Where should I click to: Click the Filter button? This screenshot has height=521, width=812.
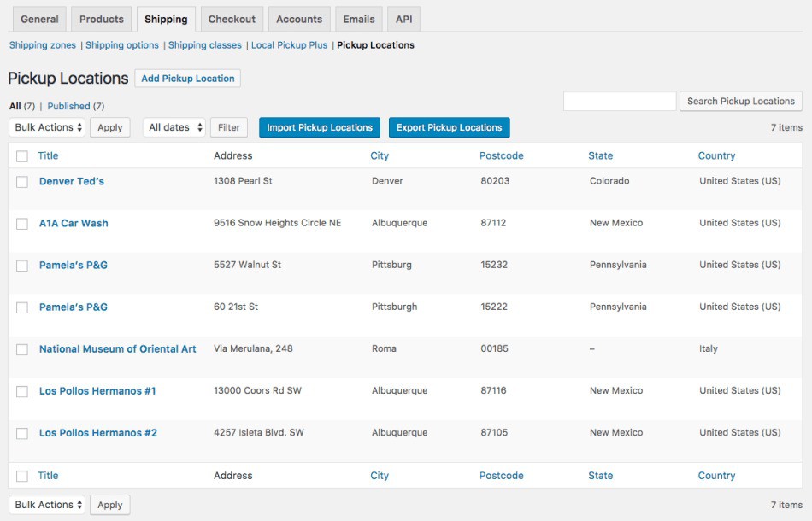pyautogui.click(x=228, y=127)
